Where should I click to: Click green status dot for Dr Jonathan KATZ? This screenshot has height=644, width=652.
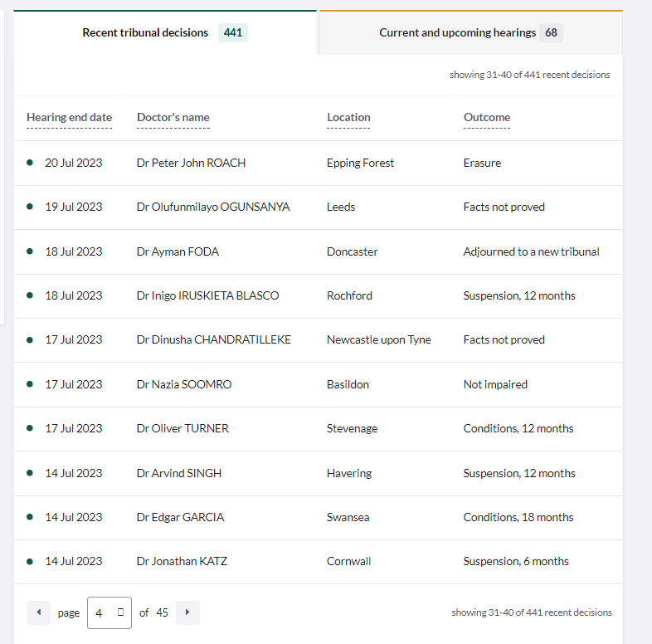(x=30, y=561)
